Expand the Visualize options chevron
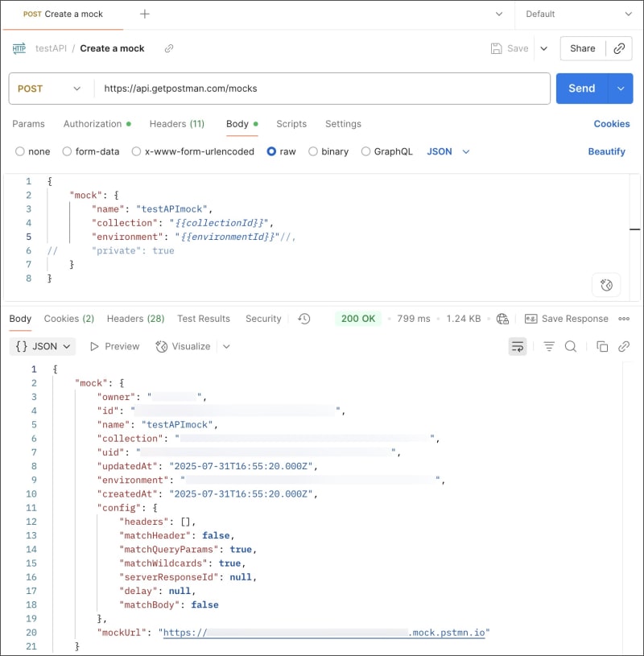This screenshot has height=656, width=644. [x=226, y=346]
